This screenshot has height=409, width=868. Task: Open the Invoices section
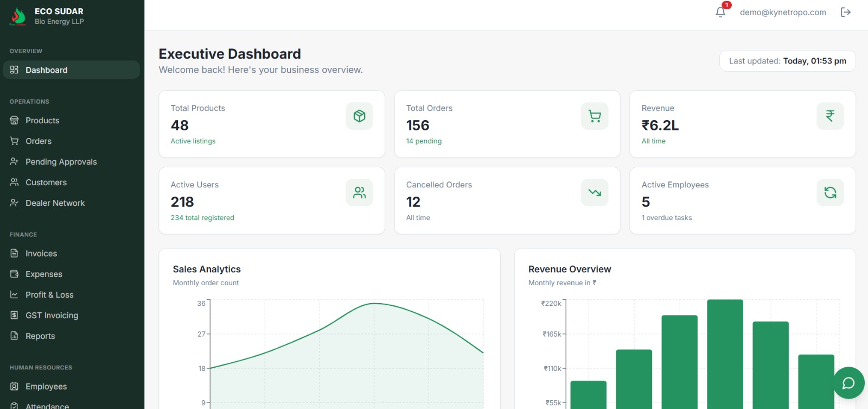pyautogui.click(x=71, y=254)
